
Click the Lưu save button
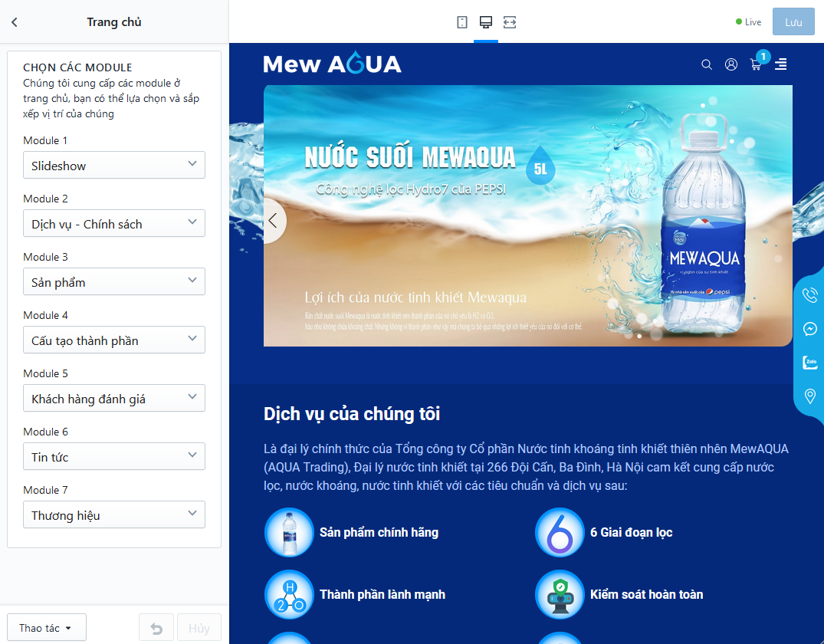point(793,22)
